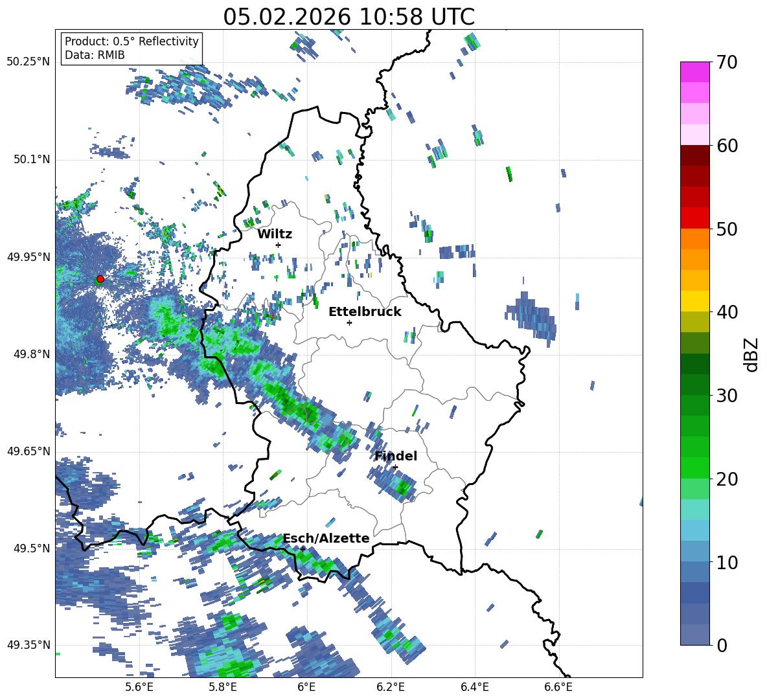Screen dimensions: 767x700
Task: Click the colorbar tick label 20
Action: (727, 479)
